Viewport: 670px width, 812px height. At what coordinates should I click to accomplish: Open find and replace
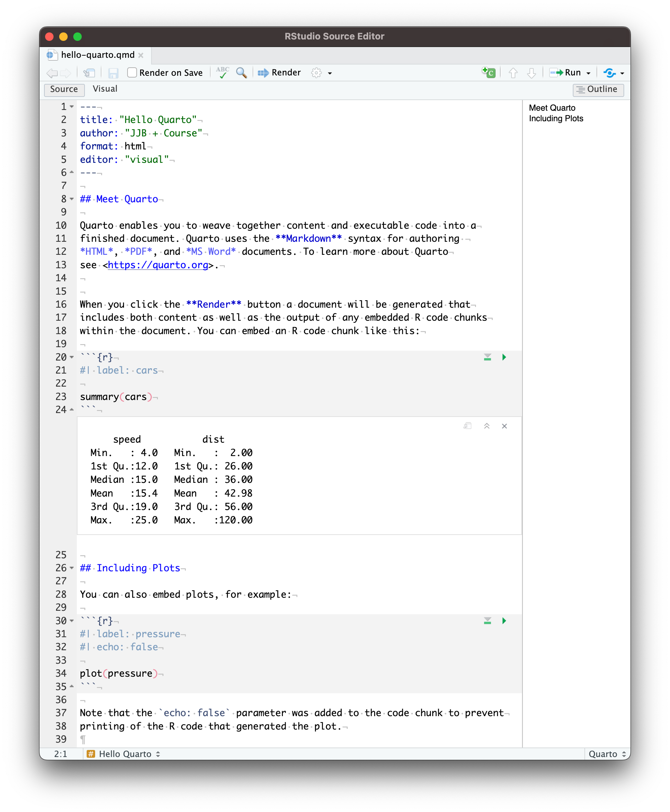[242, 73]
